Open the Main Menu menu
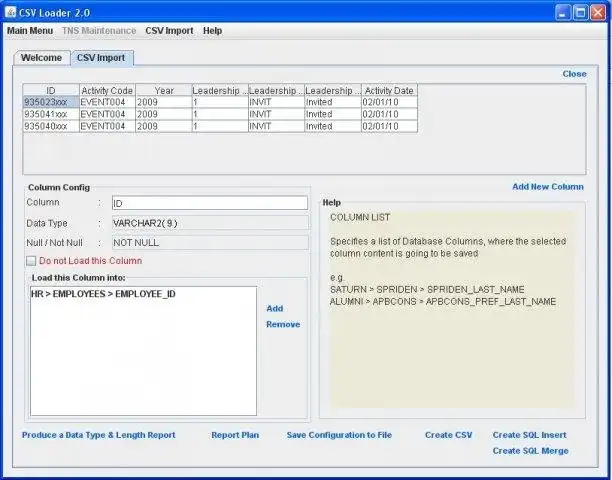This screenshot has height=480, width=612. [30, 30]
